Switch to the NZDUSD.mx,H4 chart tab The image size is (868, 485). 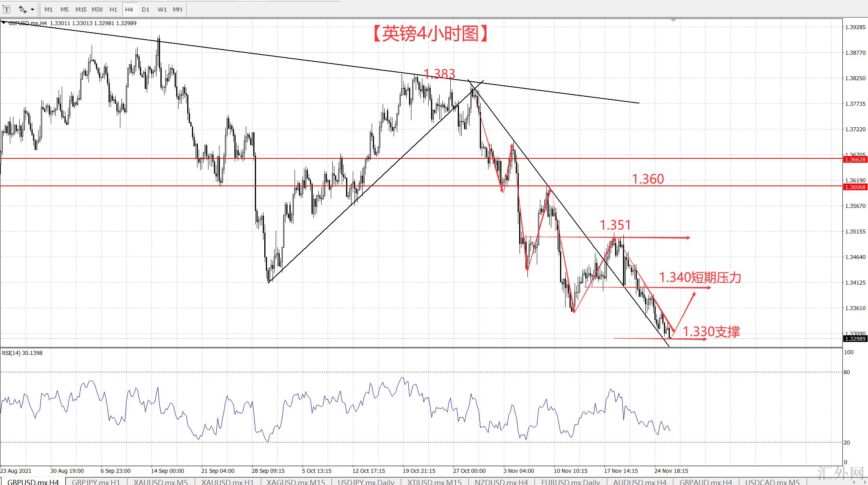(x=501, y=482)
